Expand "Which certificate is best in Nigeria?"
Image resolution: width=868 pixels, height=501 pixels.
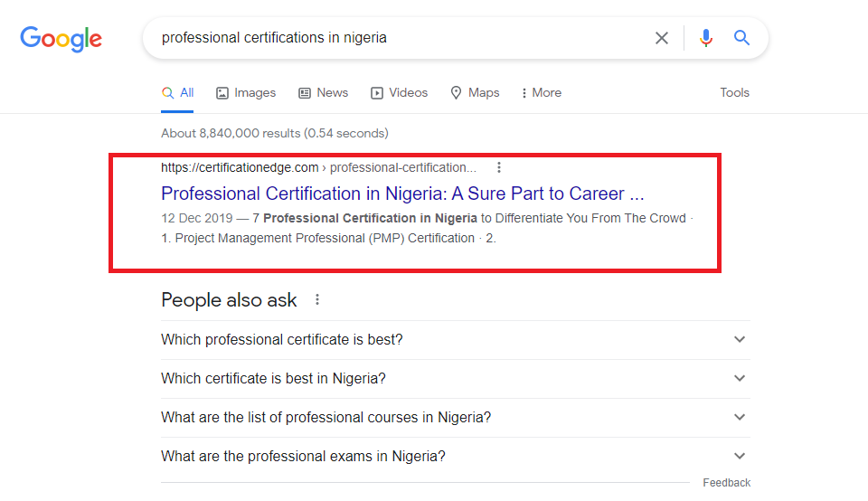(x=456, y=379)
